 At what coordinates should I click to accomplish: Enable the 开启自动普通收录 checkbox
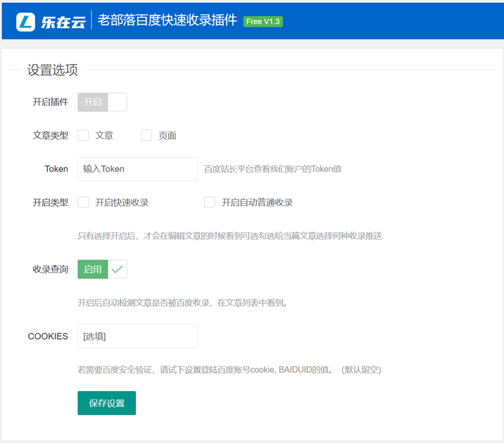click(x=210, y=203)
